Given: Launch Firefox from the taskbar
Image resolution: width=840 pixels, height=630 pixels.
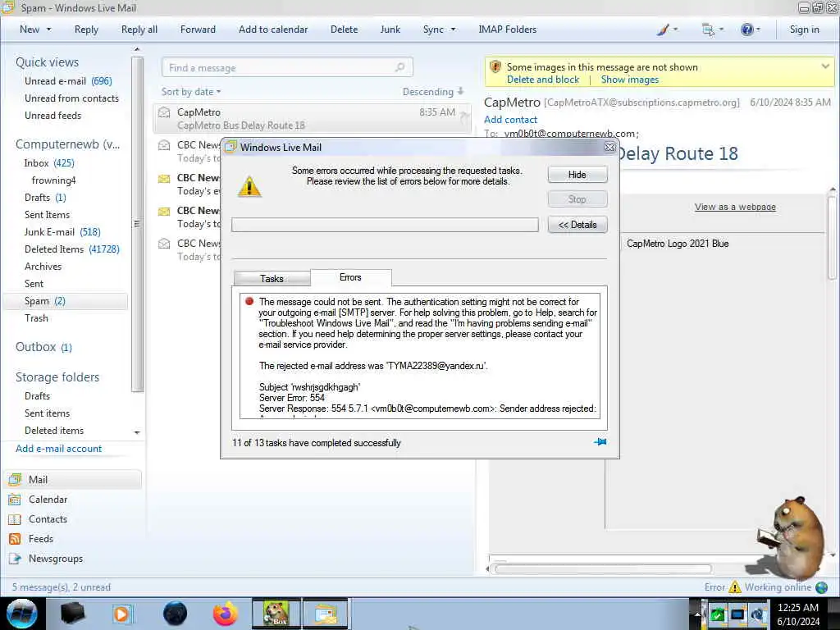Looking at the screenshot, I should point(226,614).
